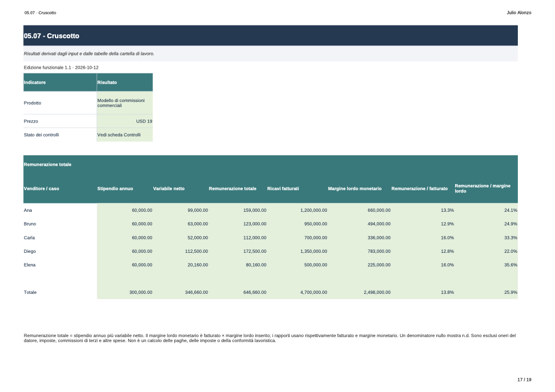The image size is (555, 392).
Task: Select the 'Risultato' column header
Action: [x=124, y=83]
